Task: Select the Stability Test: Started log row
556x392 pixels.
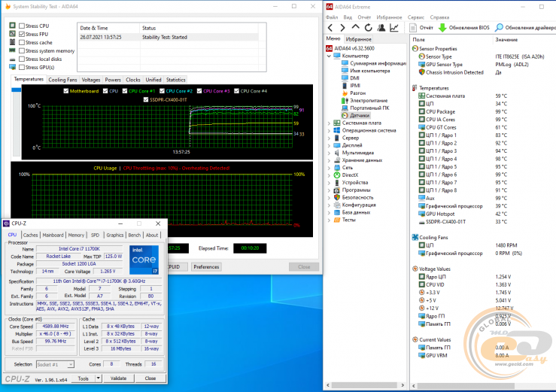Action: click(169, 37)
